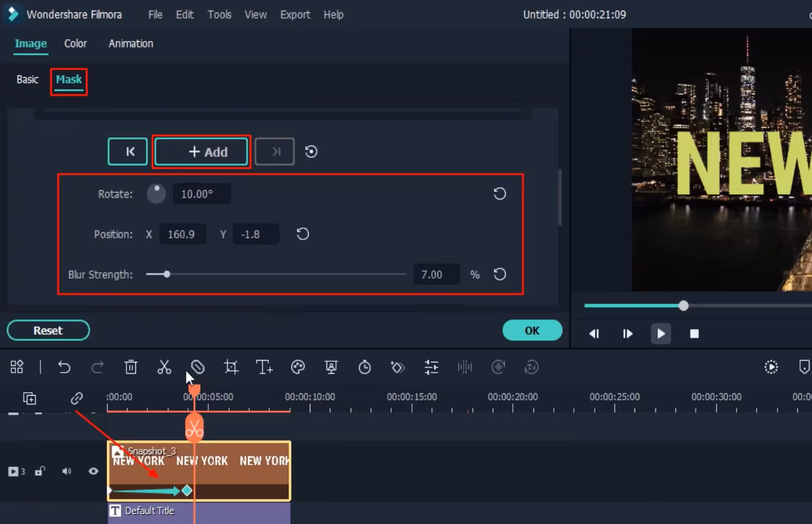The height and width of the screenshot is (524, 812).
Task: Open the green screen tool
Action: [x=331, y=367]
